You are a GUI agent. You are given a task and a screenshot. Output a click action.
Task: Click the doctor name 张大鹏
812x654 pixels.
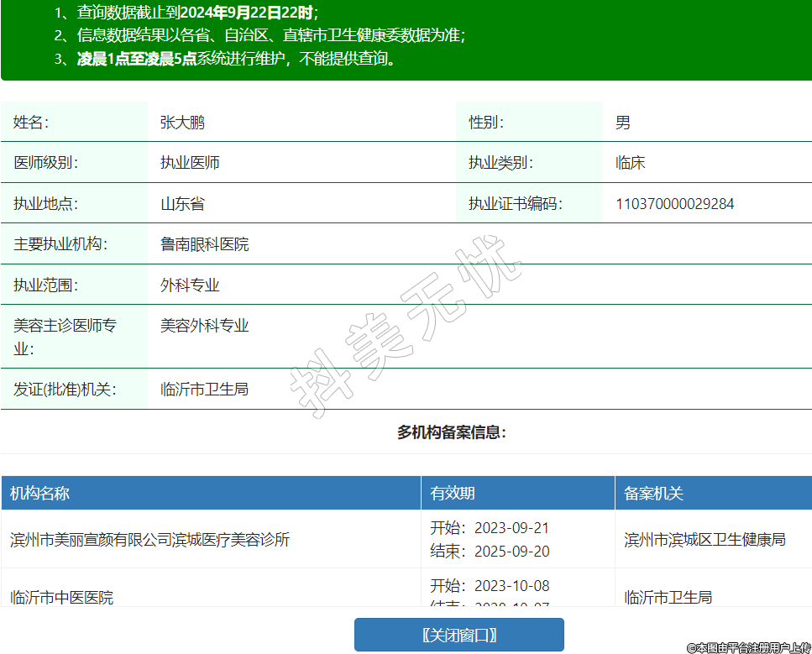(182, 123)
